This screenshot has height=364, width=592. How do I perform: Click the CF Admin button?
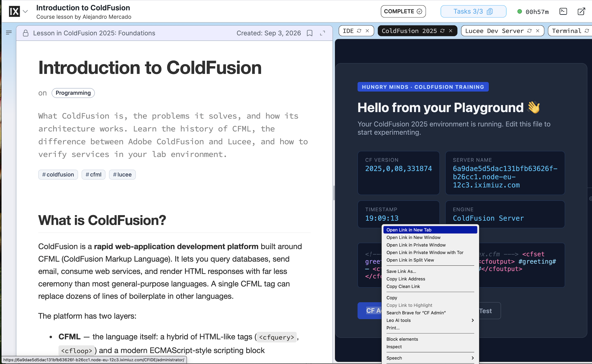[370, 311]
